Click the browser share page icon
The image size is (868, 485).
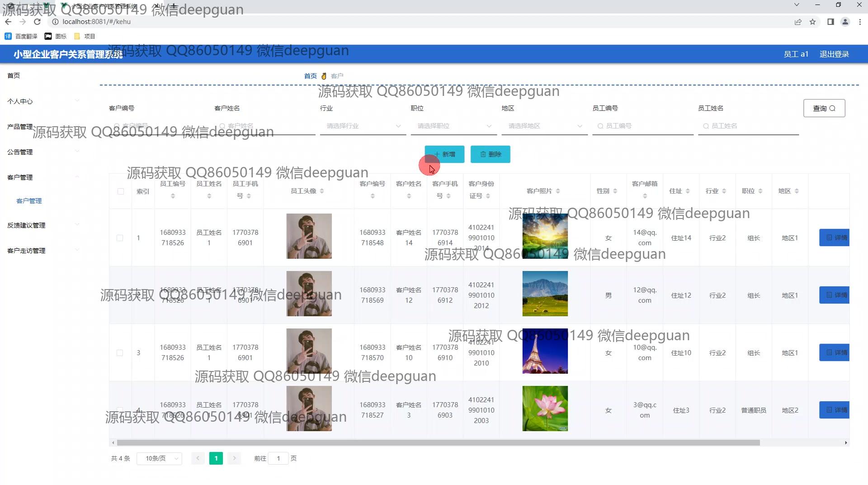click(x=798, y=22)
